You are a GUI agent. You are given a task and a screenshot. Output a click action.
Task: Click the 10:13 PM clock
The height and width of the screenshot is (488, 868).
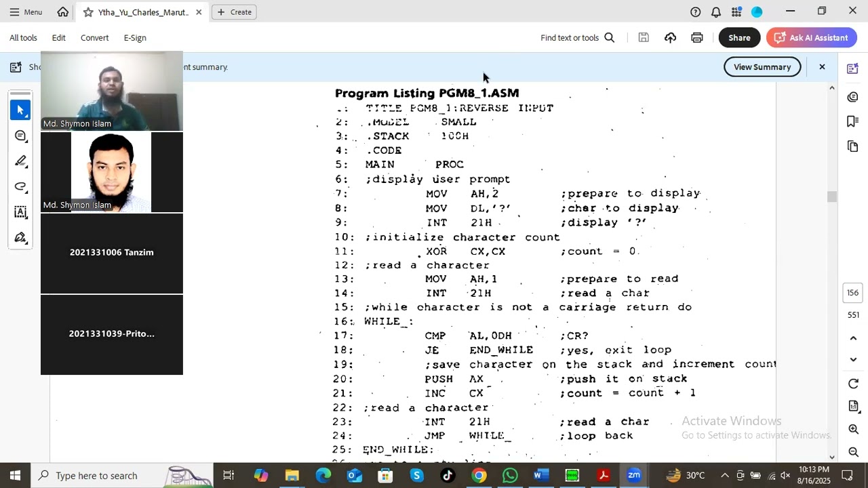tap(814, 475)
